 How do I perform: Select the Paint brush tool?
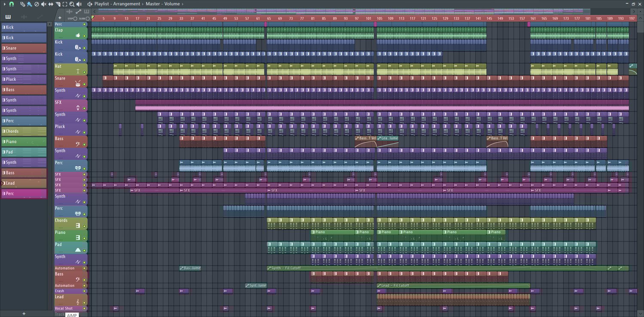pos(29,4)
